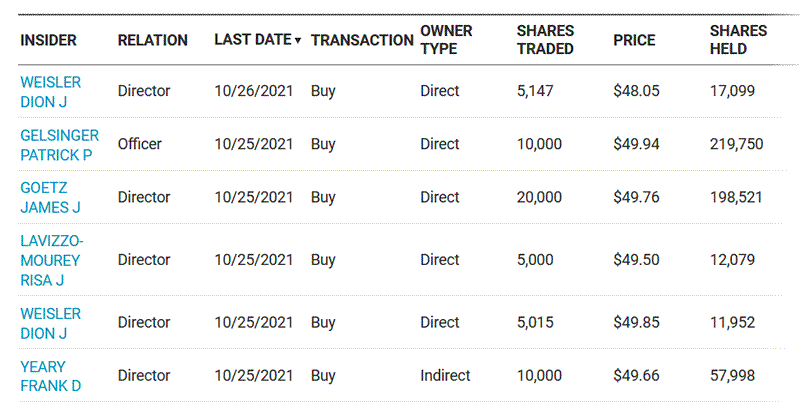Click the $48.05 price cell

[x=636, y=91]
